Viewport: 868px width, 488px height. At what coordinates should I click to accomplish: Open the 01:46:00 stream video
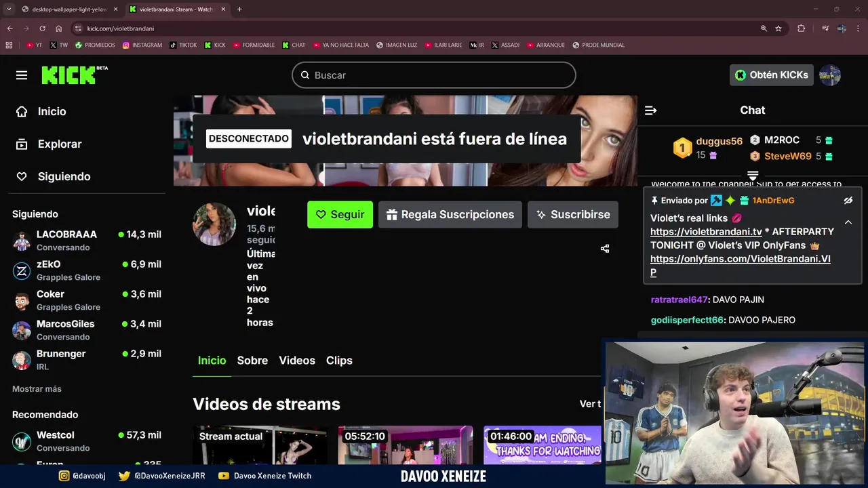point(542,445)
